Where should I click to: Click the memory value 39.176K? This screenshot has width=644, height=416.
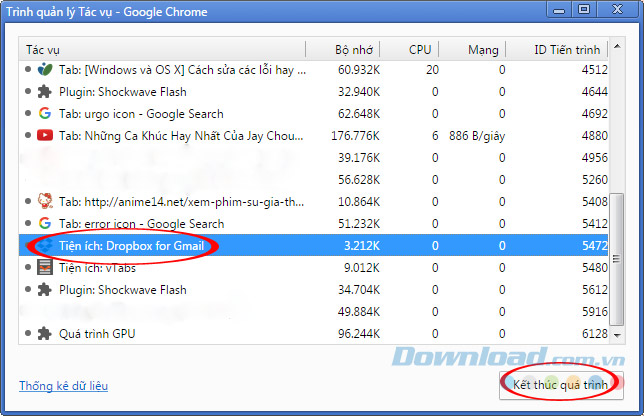tap(359, 158)
